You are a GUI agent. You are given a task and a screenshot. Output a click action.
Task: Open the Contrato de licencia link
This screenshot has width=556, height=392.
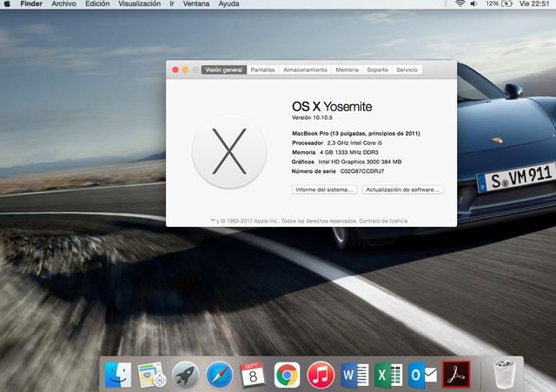(x=383, y=221)
